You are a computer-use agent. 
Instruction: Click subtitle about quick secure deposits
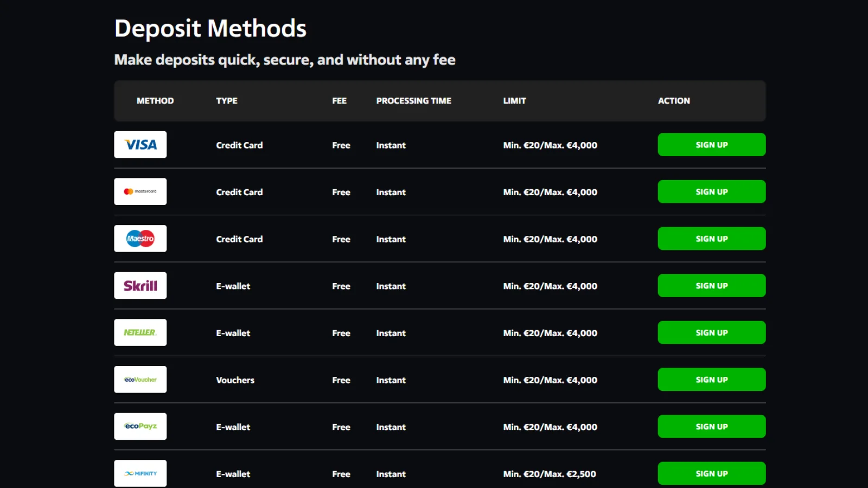(x=285, y=60)
